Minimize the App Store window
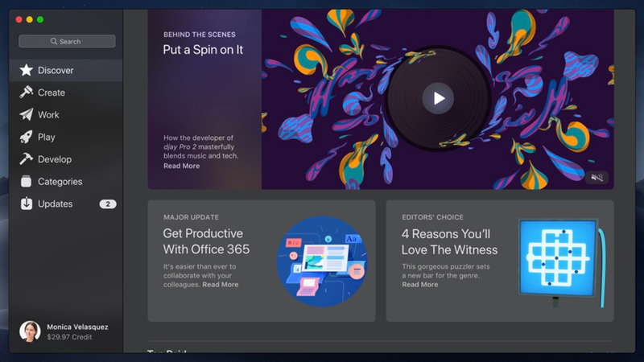 coord(30,19)
